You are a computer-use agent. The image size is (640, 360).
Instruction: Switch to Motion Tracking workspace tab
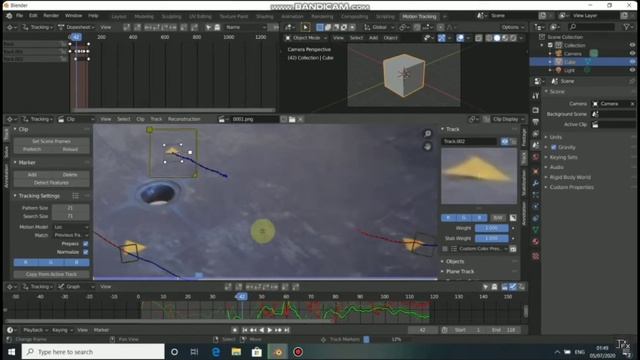419,16
